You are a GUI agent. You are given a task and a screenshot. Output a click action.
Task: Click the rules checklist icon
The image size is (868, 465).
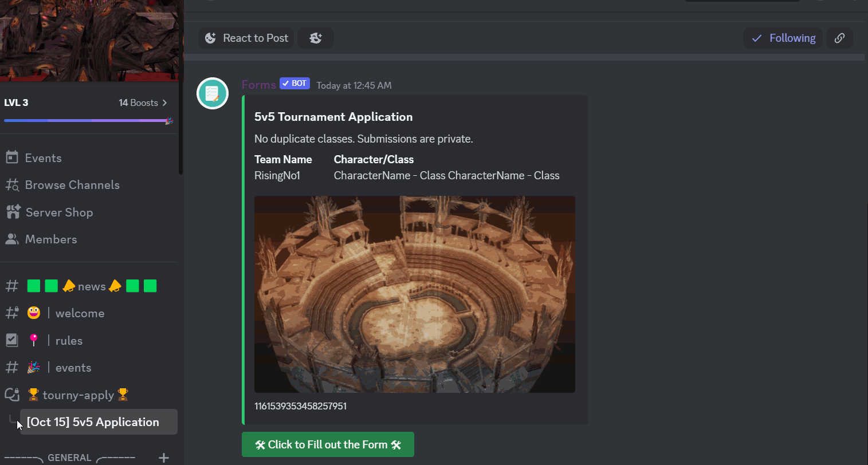tap(11, 340)
